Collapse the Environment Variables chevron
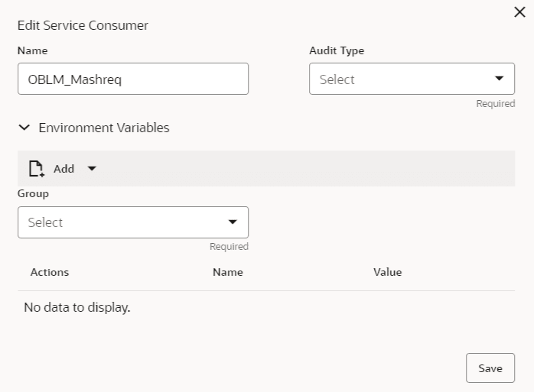 [x=24, y=128]
